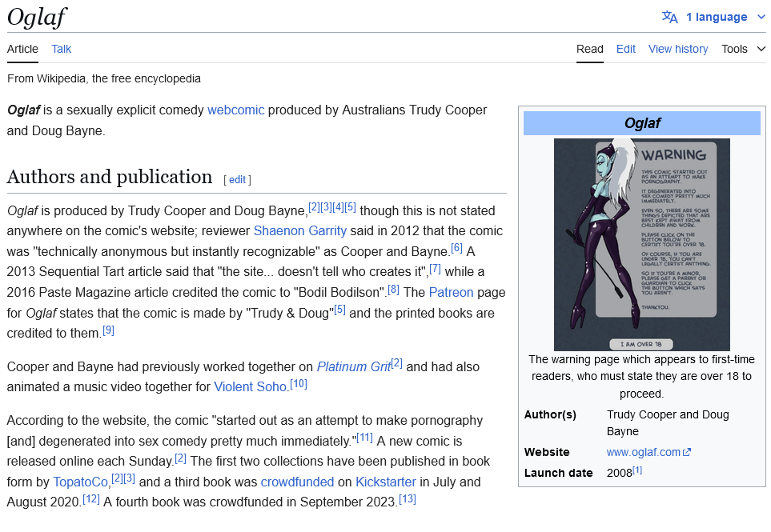Expand the Tools menu

coord(744,49)
